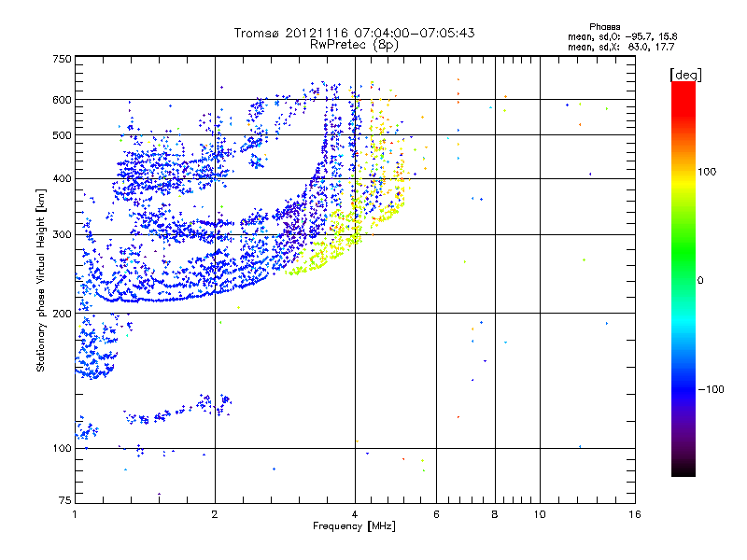Click the 'mean, sd,O: -95.7, 15.8' statistic
Image resolution: width=747 pixels, height=560 pixels.
pyautogui.click(x=622, y=36)
